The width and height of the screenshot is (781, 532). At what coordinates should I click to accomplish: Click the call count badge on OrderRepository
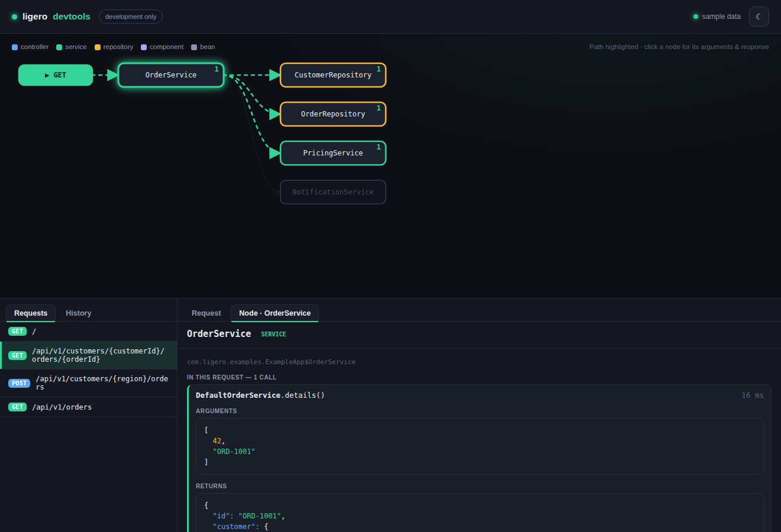tap(379, 108)
